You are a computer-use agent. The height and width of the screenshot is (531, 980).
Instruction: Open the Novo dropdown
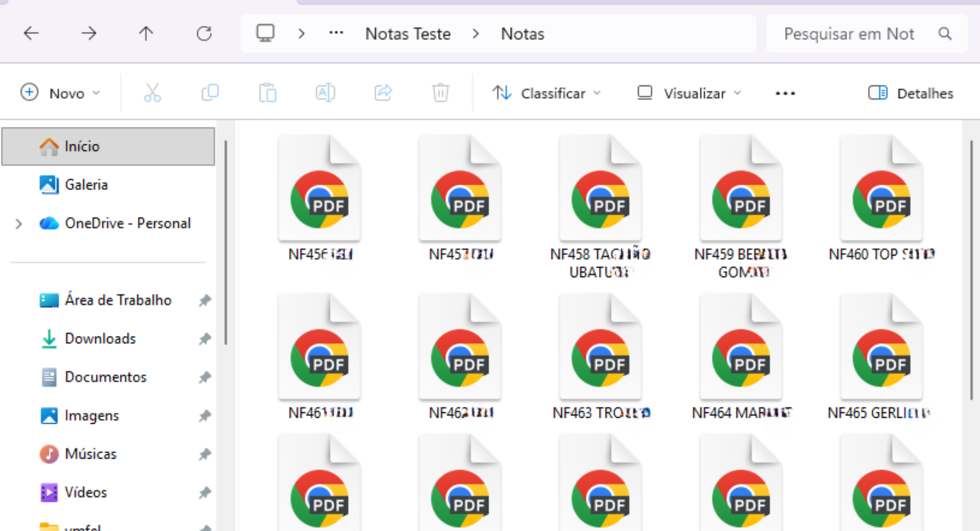click(62, 93)
